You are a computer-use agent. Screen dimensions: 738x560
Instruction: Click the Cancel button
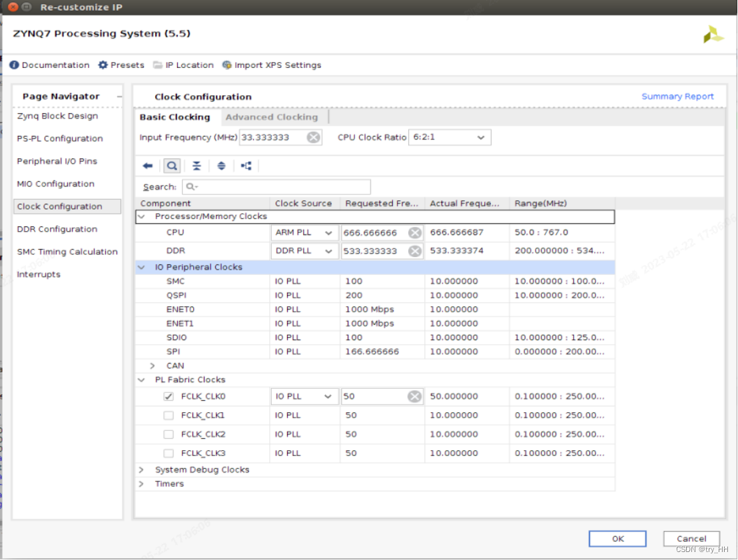(691, 539)
